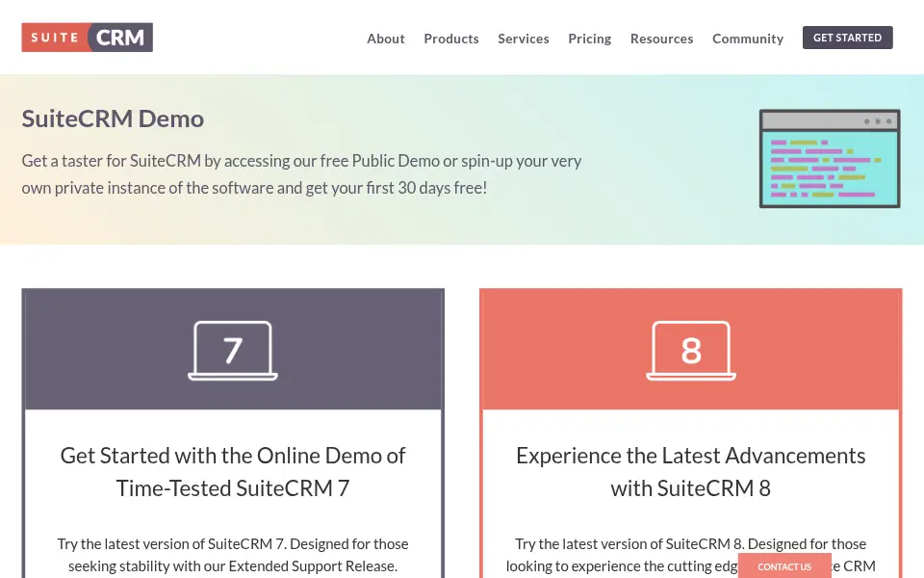Click the 'Time-Tested SuiteCRM 7' heading

click(x=233, y=471)
